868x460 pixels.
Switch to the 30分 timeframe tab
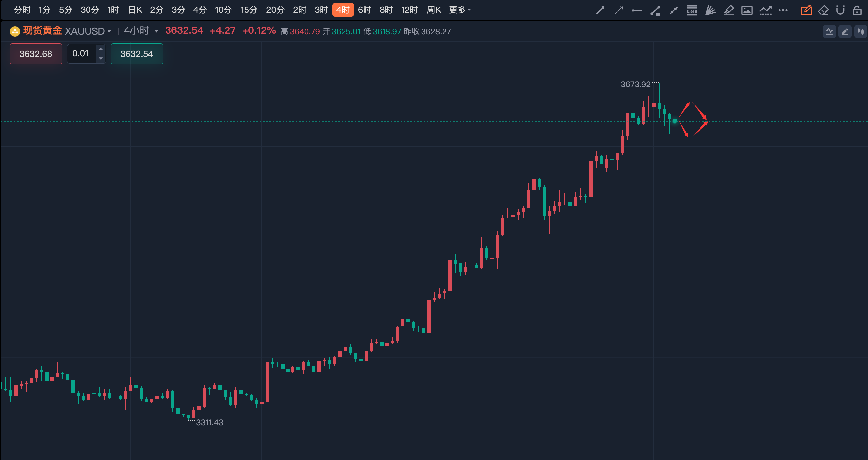pyautogui.click(x=89, y=10)
